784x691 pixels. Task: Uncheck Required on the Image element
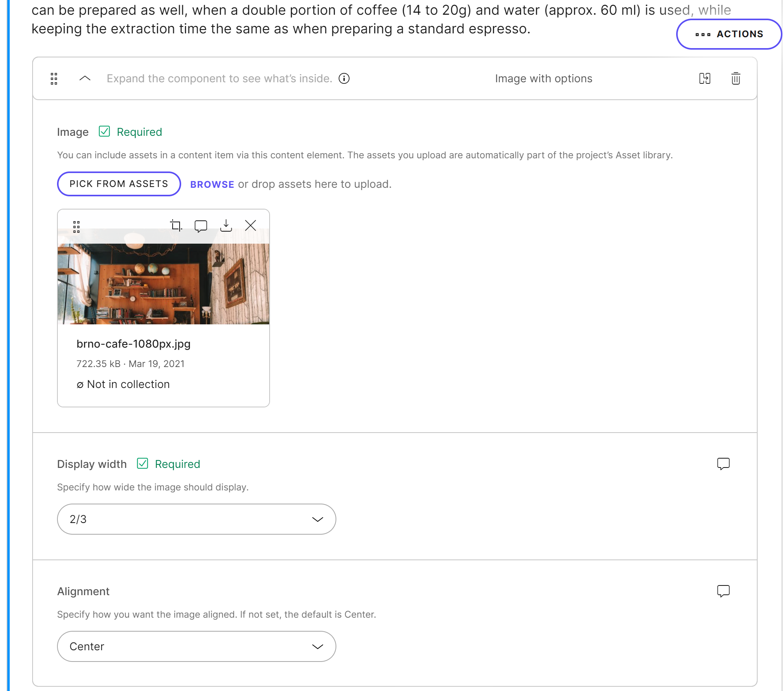104,132
